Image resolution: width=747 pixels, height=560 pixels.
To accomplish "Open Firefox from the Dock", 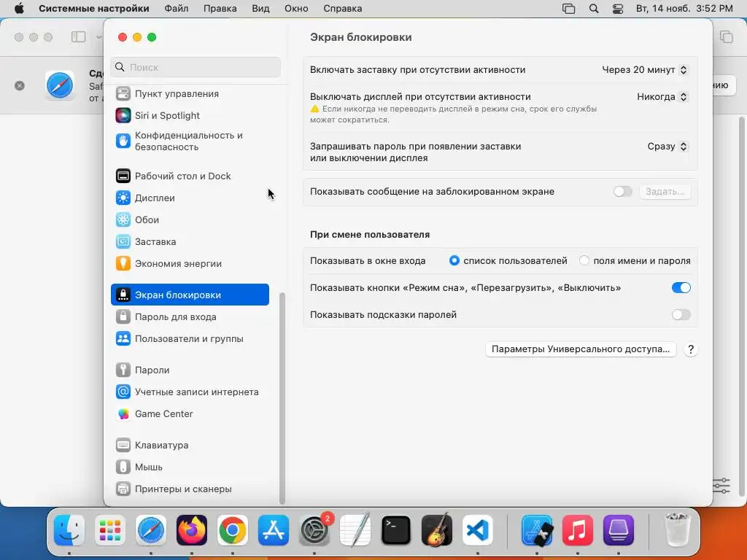I will pos(192,530).
